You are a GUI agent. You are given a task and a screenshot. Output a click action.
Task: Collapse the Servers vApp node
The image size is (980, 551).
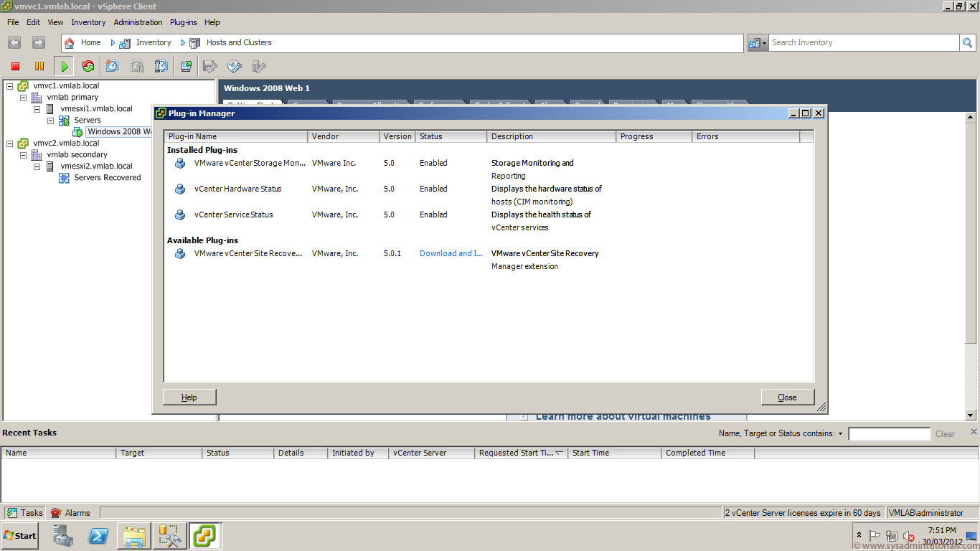click(50, 121)
